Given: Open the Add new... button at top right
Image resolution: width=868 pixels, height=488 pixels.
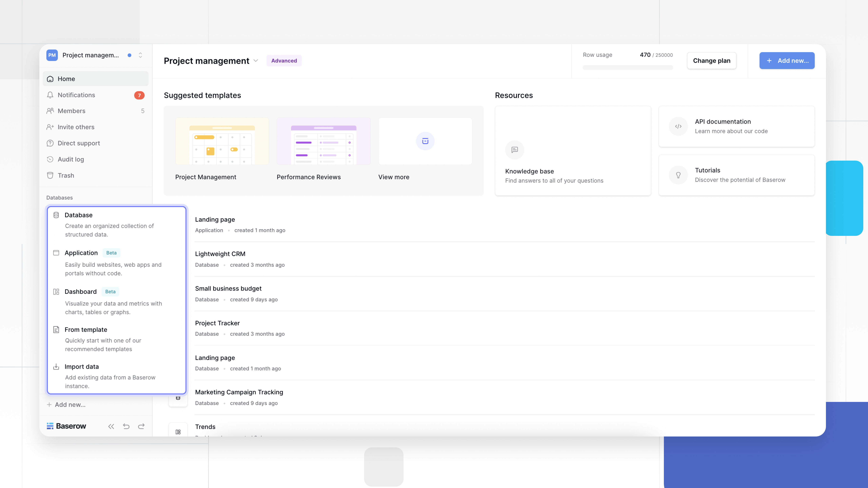Looking at the screenshot, I should click(x=786, y=61).
